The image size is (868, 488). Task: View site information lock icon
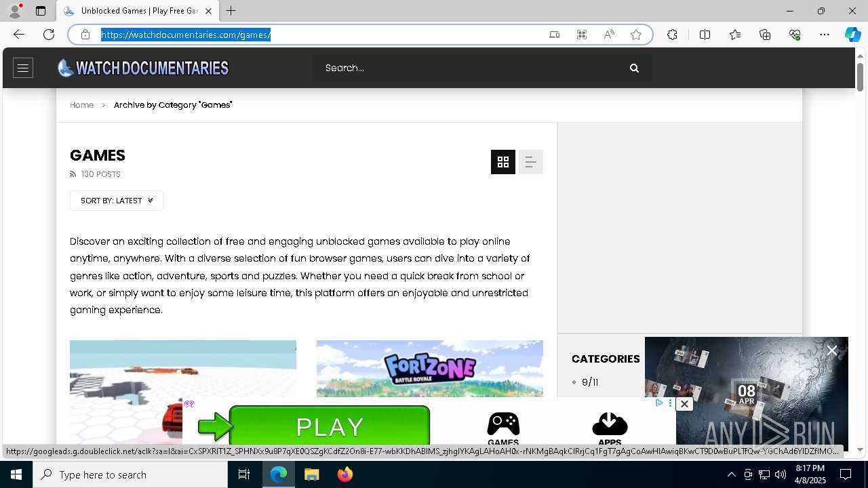pyautogui.click(x=85, y=35)
